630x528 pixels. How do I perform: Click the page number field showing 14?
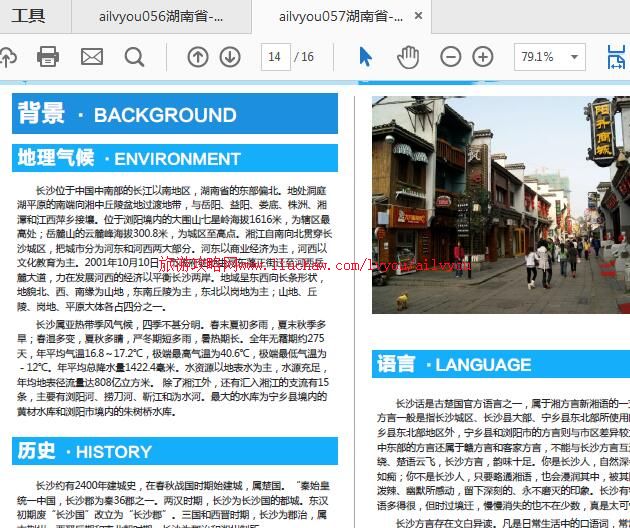274,57
